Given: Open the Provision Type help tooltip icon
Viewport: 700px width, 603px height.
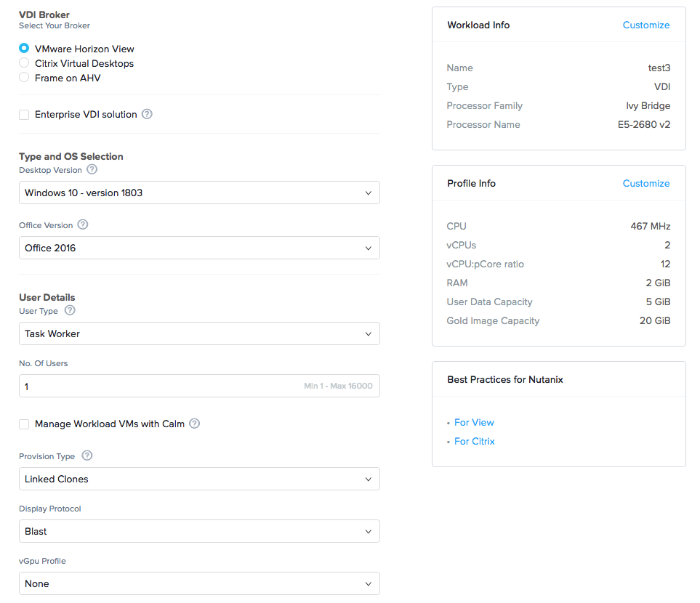Looking at the screenshot, I should coord(87,456).
